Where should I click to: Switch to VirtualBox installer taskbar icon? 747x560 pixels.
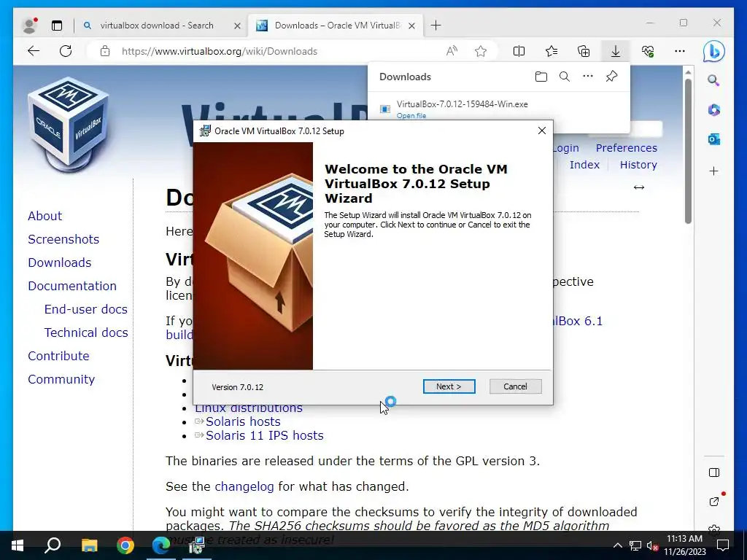[x=197, y=545]
